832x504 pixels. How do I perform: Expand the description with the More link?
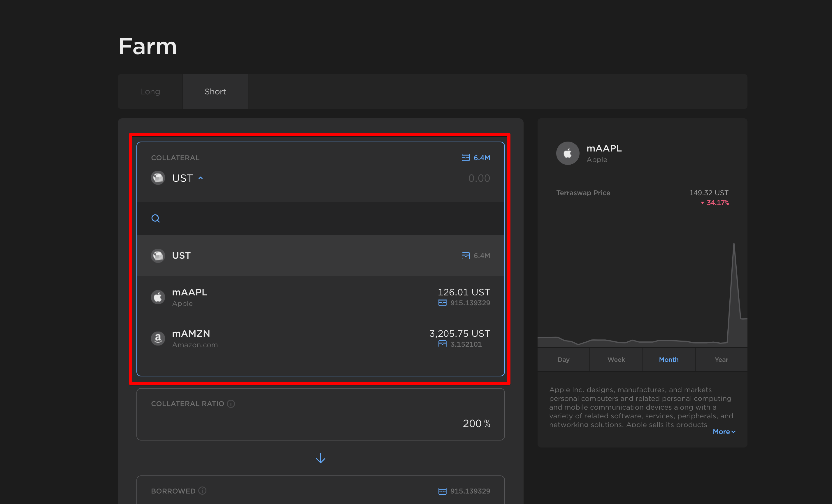724,432
